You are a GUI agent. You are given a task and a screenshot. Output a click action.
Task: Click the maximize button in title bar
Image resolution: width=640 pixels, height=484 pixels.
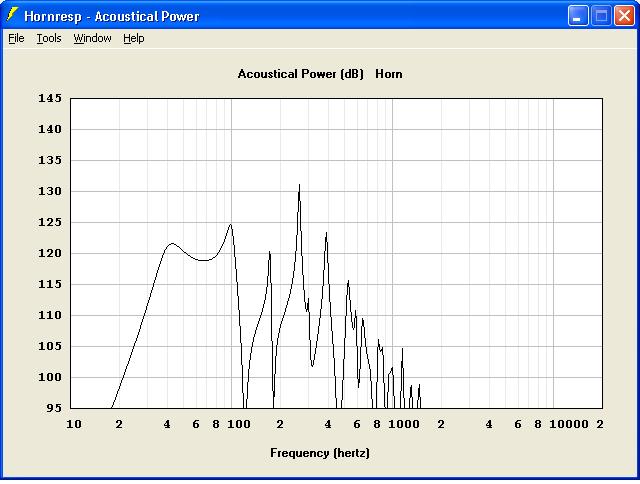[601, 16]
